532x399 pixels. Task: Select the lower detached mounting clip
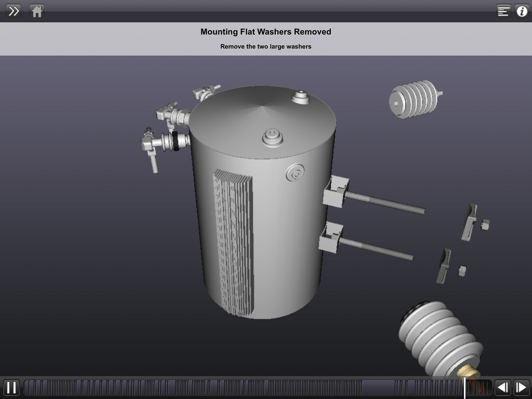pyautogui.click(x=444, y=266)
